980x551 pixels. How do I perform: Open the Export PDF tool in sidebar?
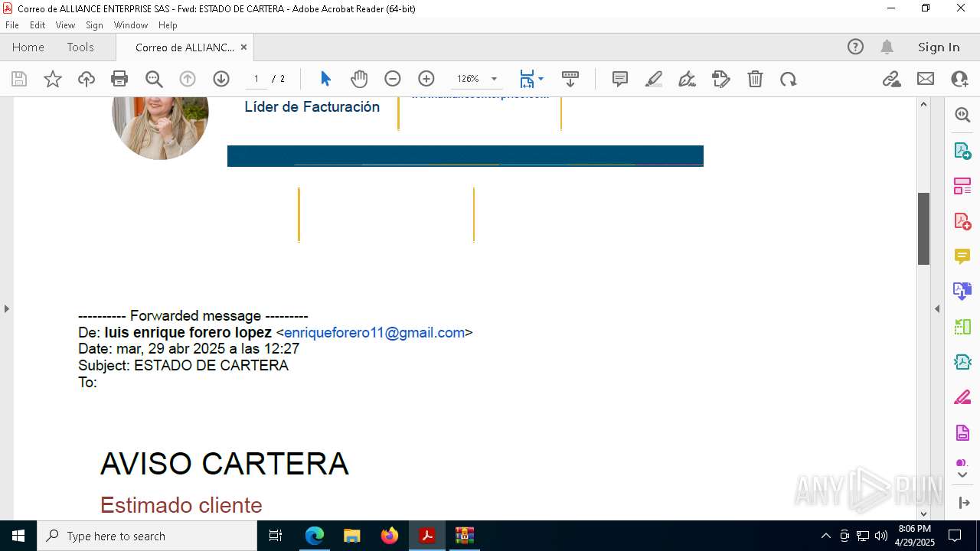[962, 150]
